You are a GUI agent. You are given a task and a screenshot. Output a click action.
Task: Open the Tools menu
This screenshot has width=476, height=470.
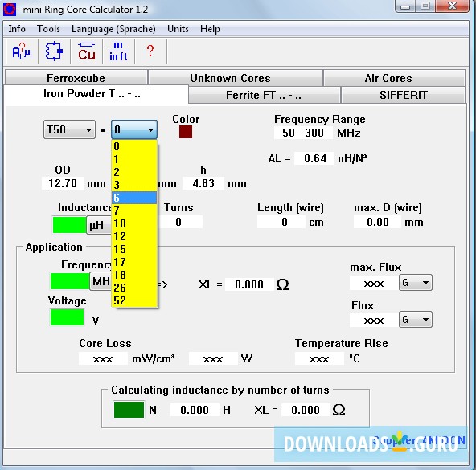48,29
